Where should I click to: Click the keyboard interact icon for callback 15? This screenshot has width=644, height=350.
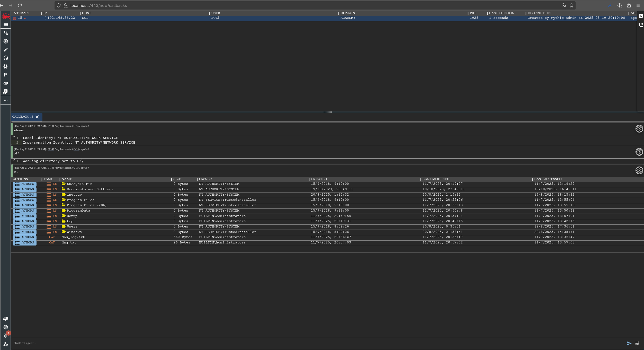coord(15,18)
